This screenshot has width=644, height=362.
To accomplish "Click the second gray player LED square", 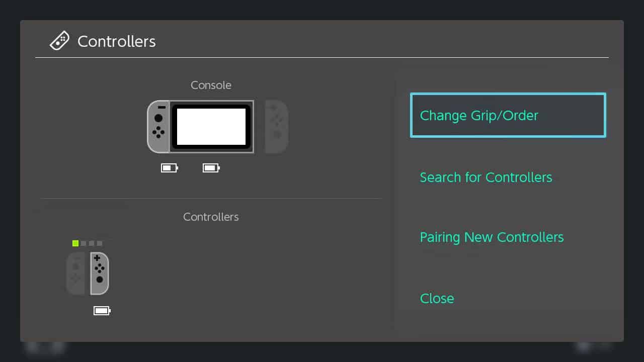I will 83,243.
